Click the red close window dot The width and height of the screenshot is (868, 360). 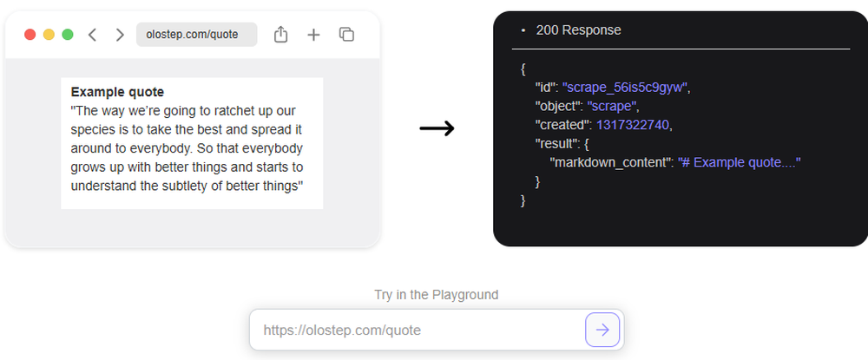click(x=30, y=35)
